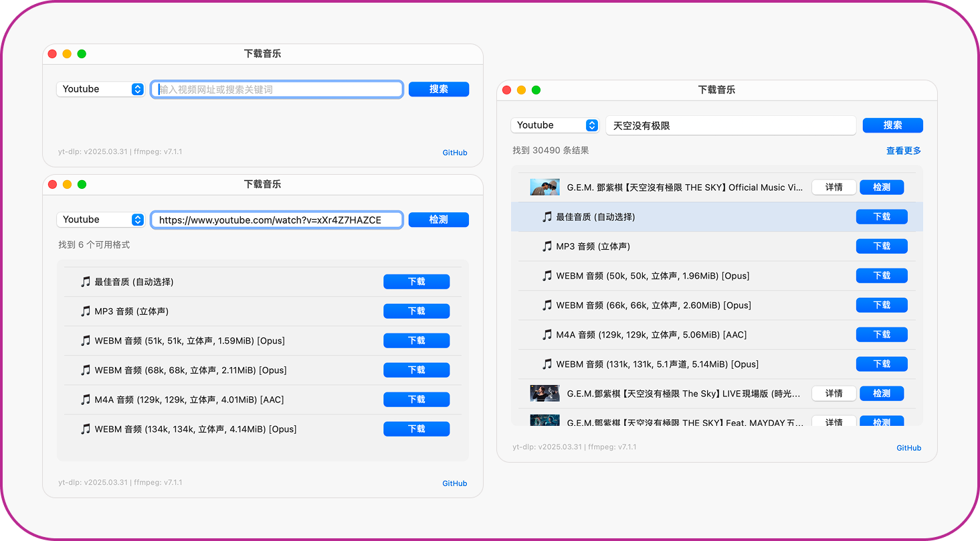
Task: Open the Youtube source selector in the top-left window
Action: 100,88
